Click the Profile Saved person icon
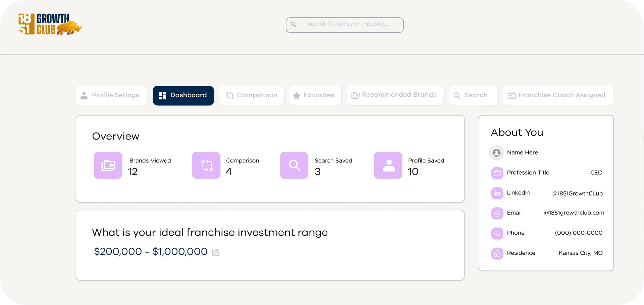The image size is (644, 305). point(388,165)
